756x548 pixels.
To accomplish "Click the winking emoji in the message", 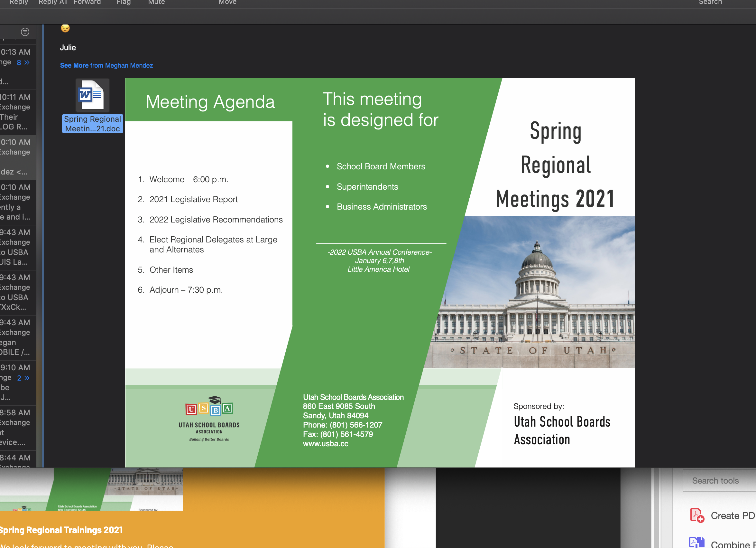I will 65,28.
